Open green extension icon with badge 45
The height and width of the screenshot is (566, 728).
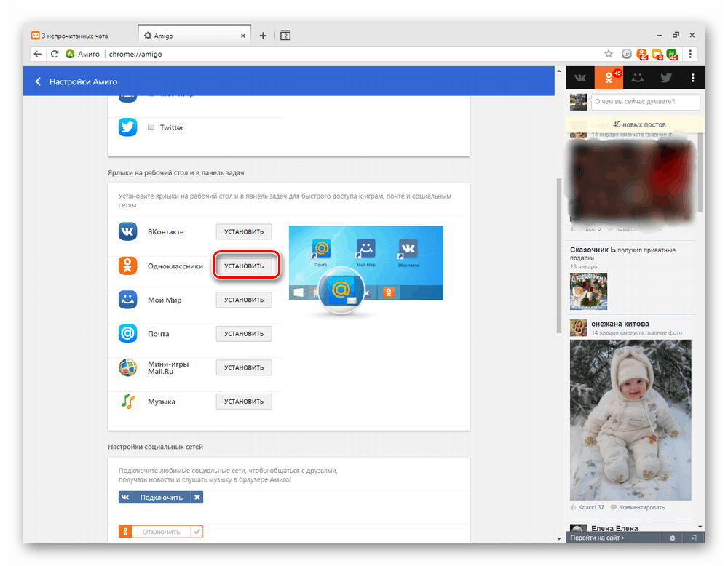point(672,55)
